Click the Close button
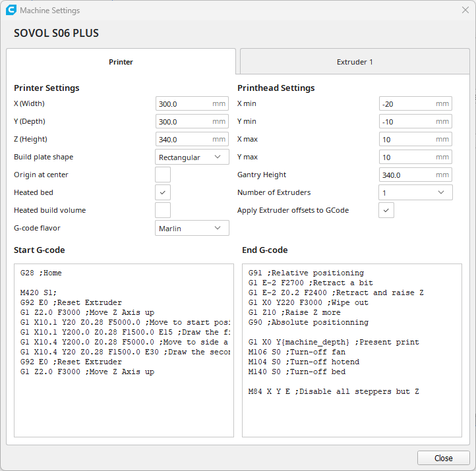Viewport: 476px width, 471px height. [x=443, y=458]
